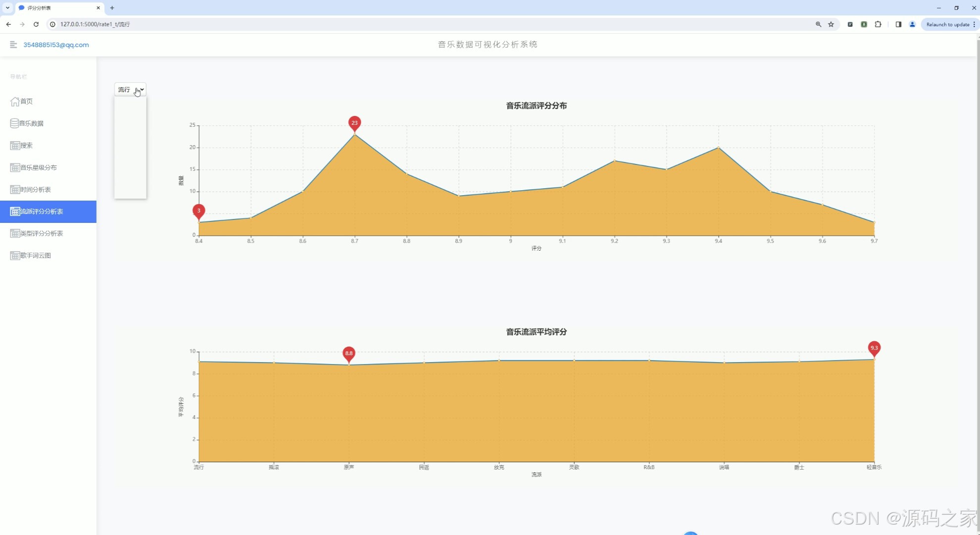Click the 9.3 marker on average chart
The width and height of the screenshot is (980, 535).
(874, 348)
